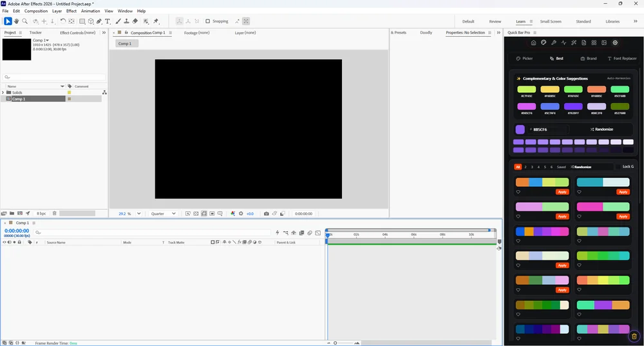This screenshot has width=644, height=346.
Task: Select the Review workspace
Action: coord(495,21)
